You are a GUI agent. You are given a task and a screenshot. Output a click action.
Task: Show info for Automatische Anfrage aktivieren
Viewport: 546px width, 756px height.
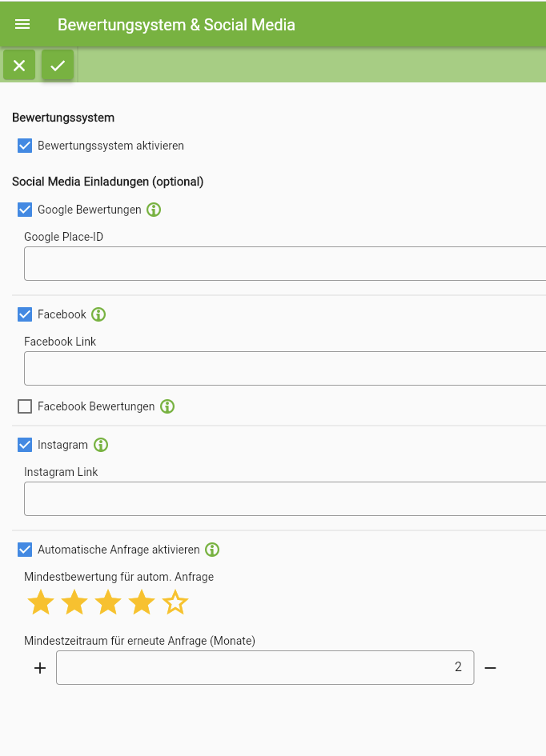[212, 550]
